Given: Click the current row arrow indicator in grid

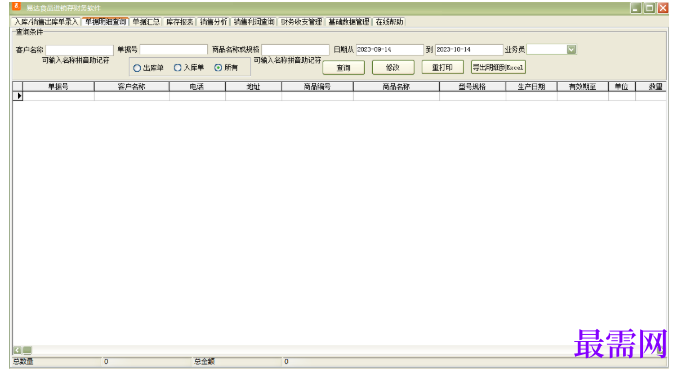Looking at the screenshot, I should coord(18,96).
